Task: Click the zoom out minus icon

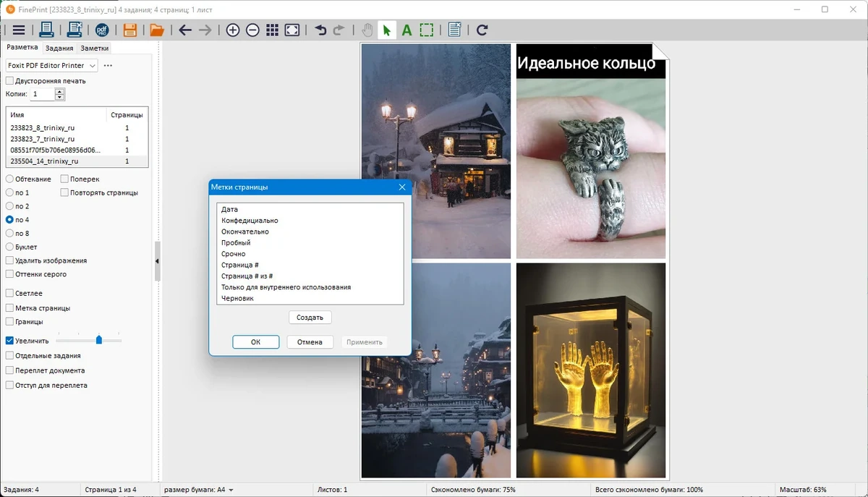Action: click(x=252, y=30)
